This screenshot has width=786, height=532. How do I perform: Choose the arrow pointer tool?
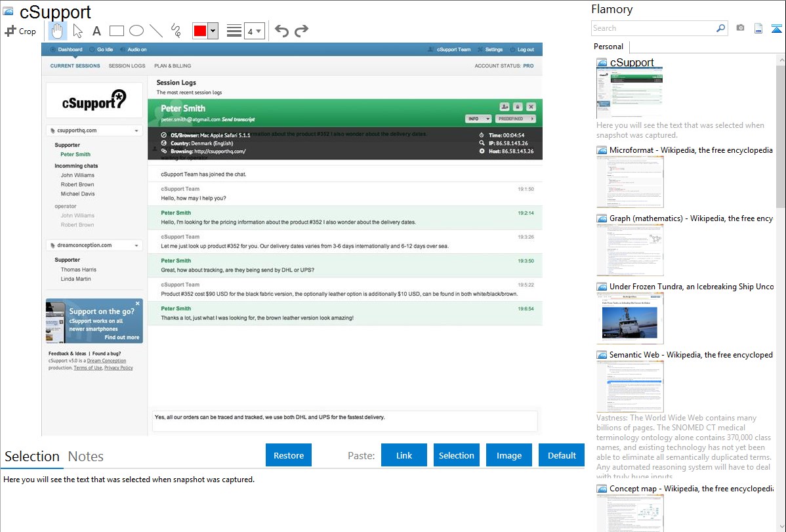[77, 31]
